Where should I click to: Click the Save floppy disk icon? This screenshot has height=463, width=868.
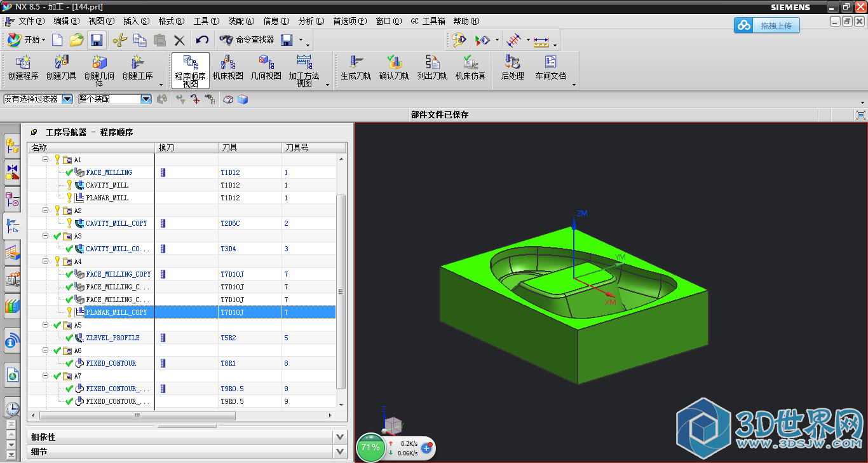point(97,40)
